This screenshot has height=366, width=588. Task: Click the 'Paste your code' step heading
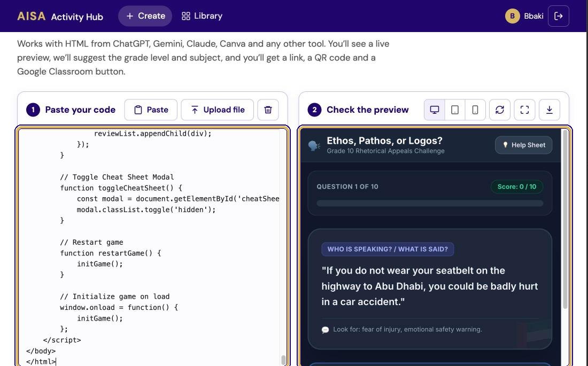[x=80, y=110]
